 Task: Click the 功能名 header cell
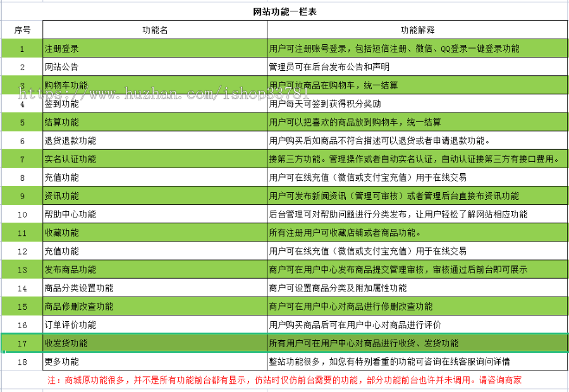coord(155,30)
